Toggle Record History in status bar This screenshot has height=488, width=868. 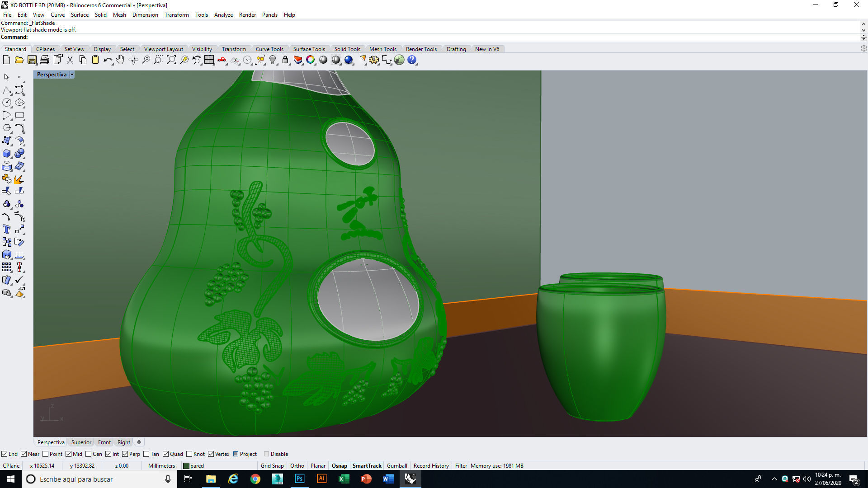click(431, 466)
